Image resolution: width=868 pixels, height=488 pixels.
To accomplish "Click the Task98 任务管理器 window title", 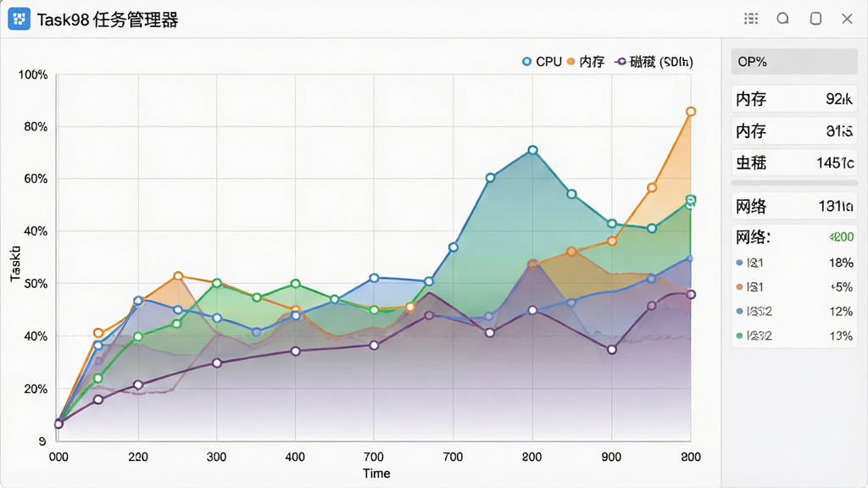I will click(x=108, y=20).
